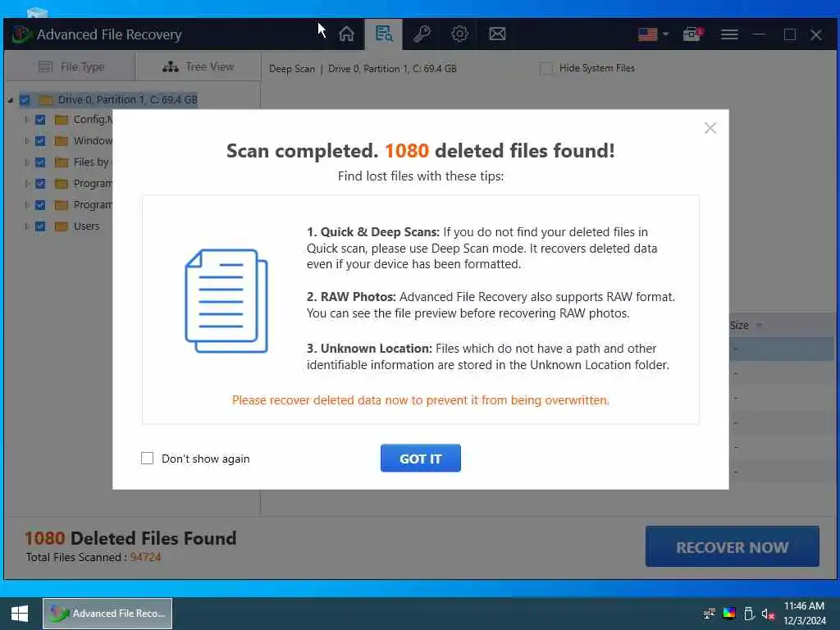Switch to the Tree View tab

tap(199, 66)
